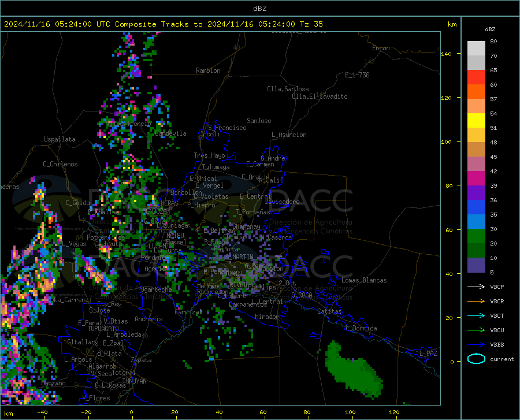Click the blue VBBB arrow in legend
Screen dimensions: 520x420
tap(476, 345)
